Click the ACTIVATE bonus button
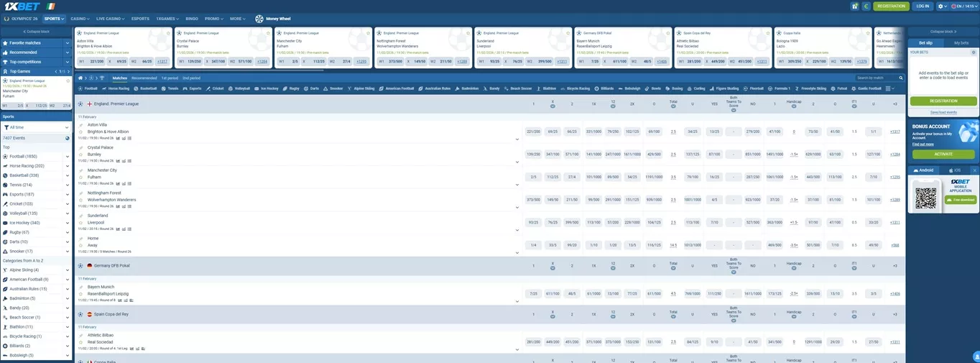This screenshot has height=363, width=980. click(943, 154)
